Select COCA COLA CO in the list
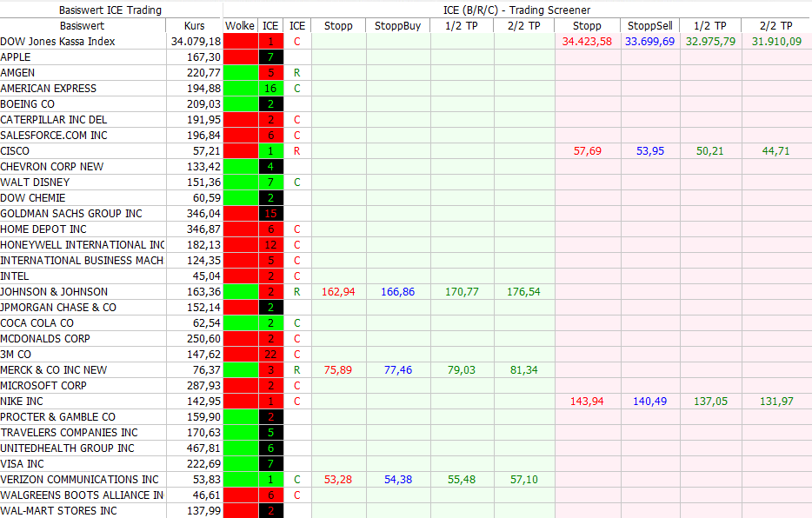The image size is (812, 518). click(x=37, y=323)
